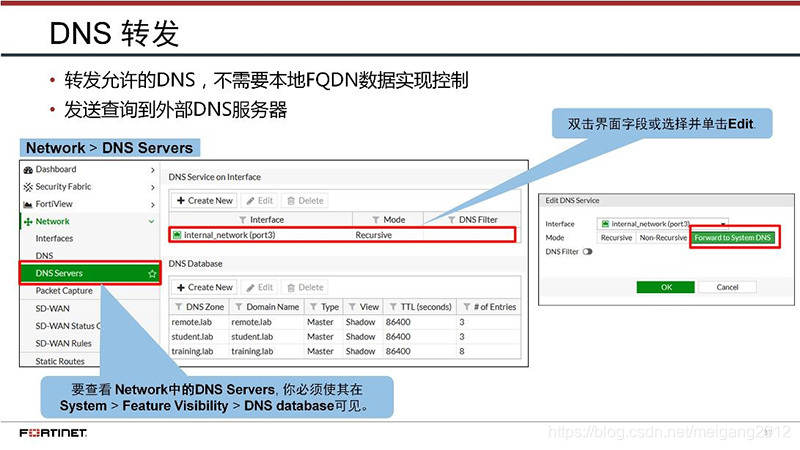Click the View column filter icon

click(x=352, y=307)
